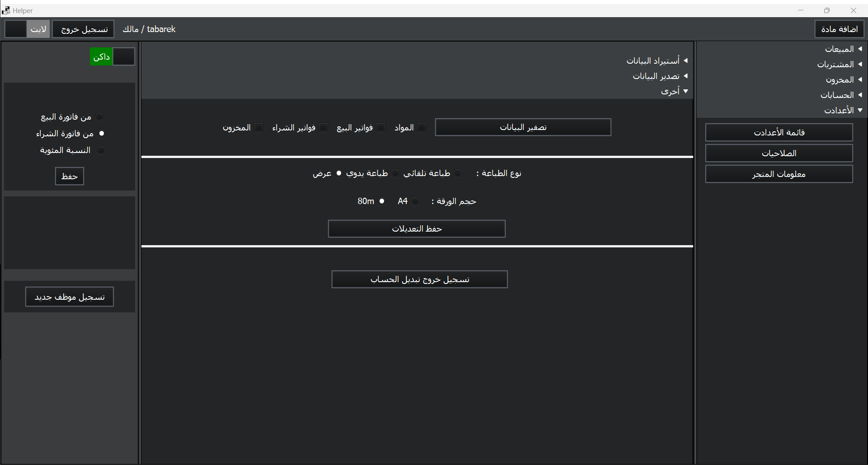Collapse the الأعدادت sidebar section
Viewport: 868px width, 465px height.
843,110
